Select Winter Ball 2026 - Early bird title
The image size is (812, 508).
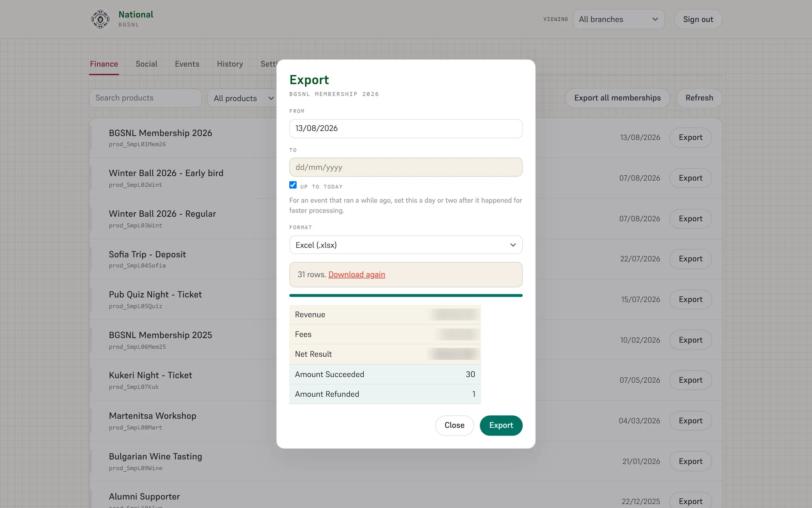click(x=166, y=173)
